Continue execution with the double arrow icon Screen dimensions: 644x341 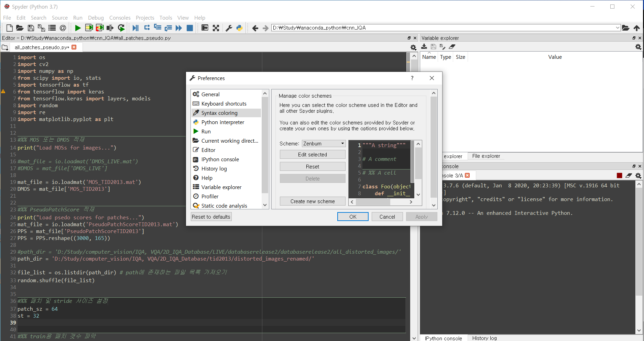(x=179, y=28)
